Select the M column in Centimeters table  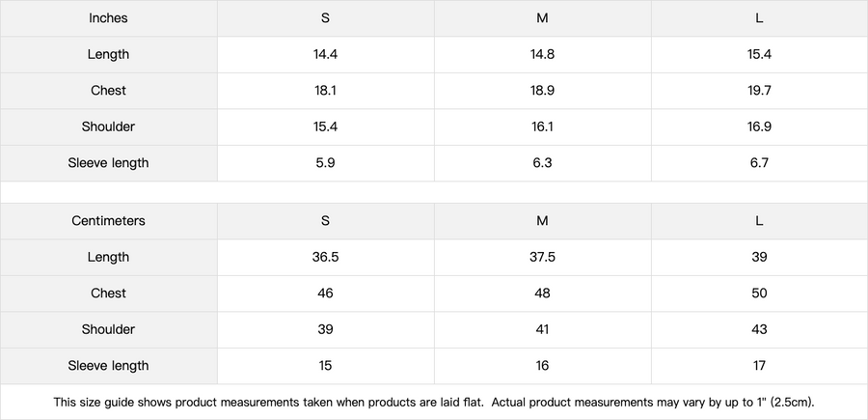[x=542, y=221]
